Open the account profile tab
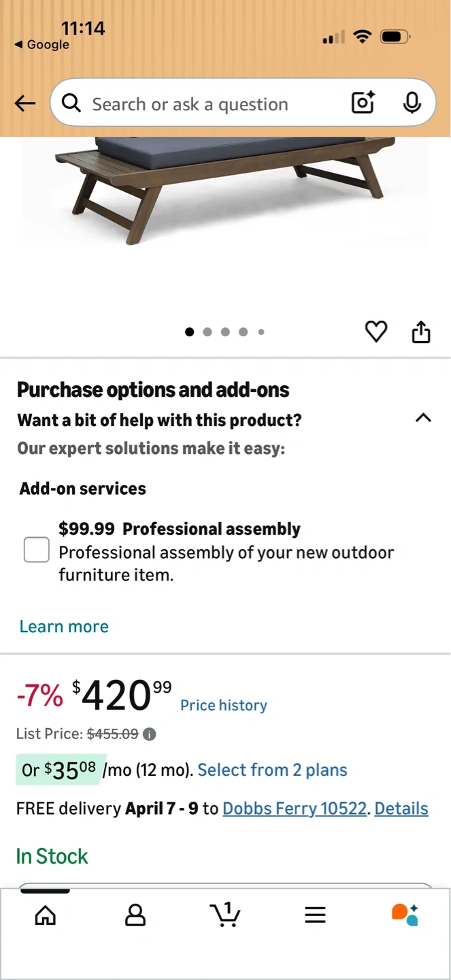The height and width of the screenshot is (980, 451). point(135,915)
